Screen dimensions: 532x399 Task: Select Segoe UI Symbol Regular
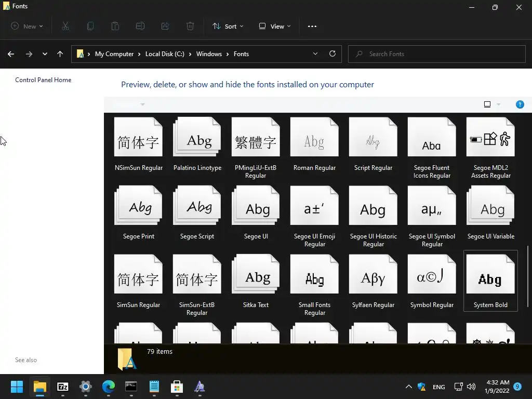point(432,217)
